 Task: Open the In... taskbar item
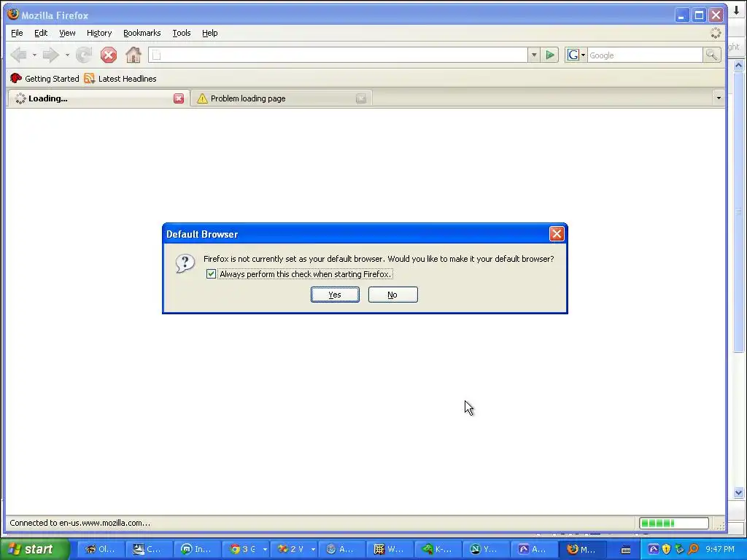pyautogui.click(x=196, y=550)
